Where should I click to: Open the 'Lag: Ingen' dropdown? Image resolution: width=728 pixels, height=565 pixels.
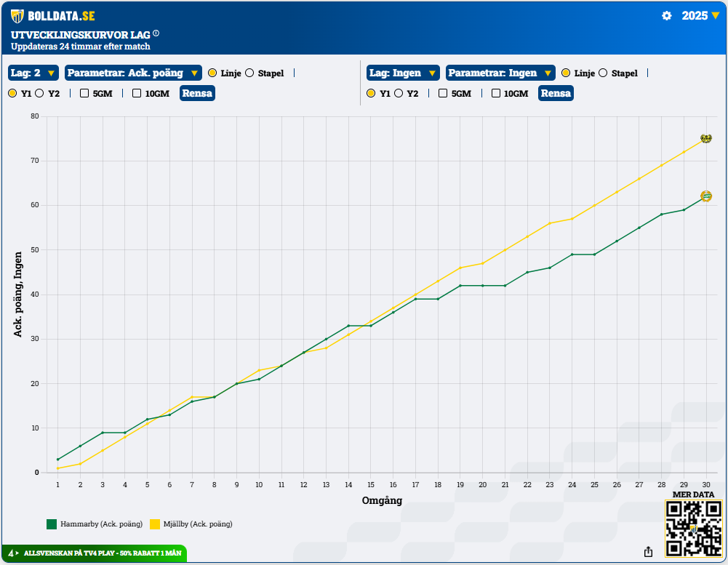click(x=403, y=73)
